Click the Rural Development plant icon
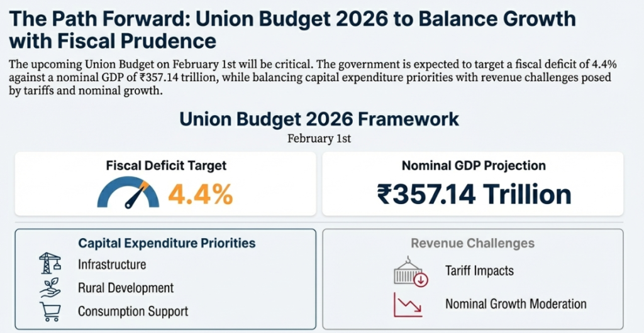 click(50, 287)
